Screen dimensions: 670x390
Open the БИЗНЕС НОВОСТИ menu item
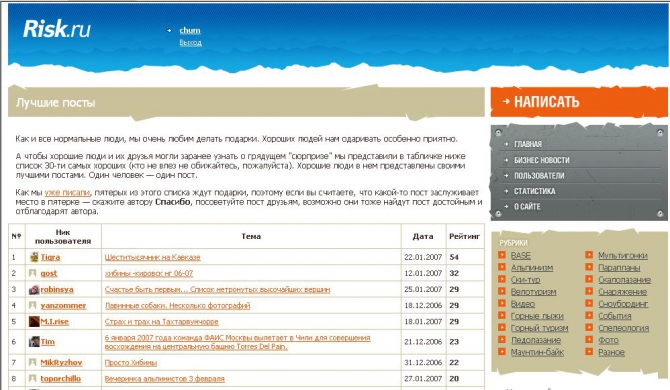pos(541,160)
